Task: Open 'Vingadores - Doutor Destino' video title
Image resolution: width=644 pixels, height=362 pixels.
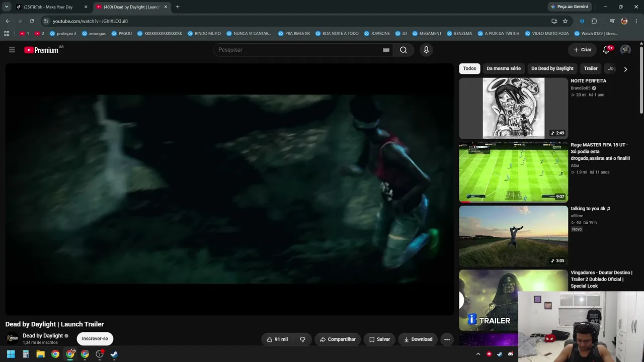Action: [x=602, y=279]
